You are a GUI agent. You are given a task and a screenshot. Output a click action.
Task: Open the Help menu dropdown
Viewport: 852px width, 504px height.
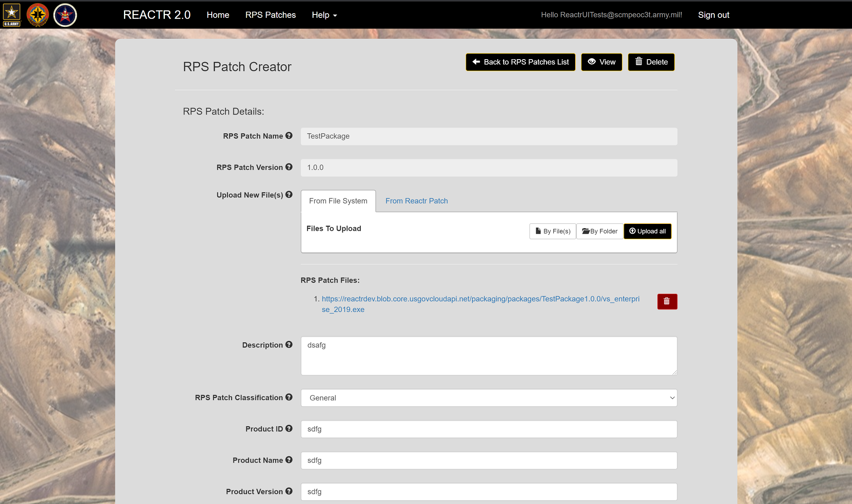(x=324, y=14)
